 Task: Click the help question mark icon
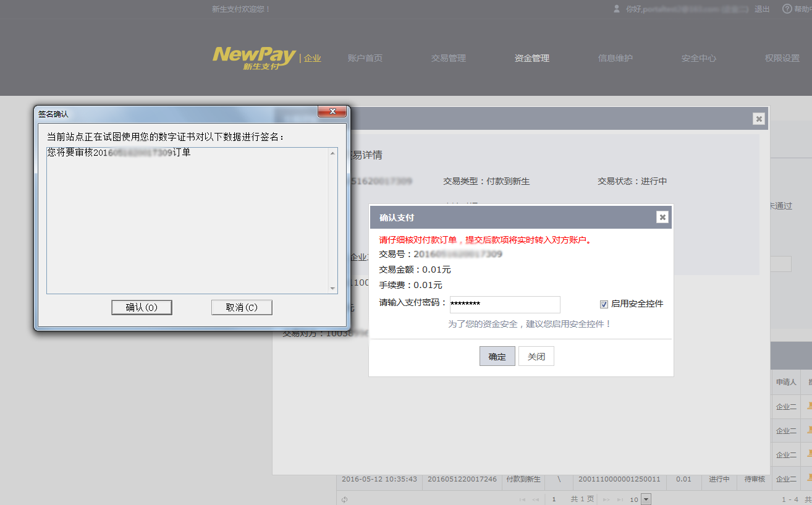point(787,9)
